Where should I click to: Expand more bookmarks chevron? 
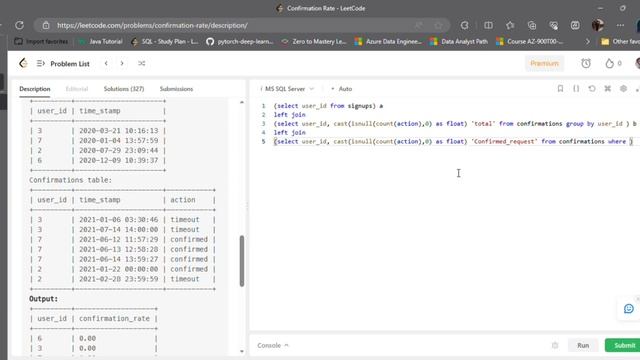coord(587,41)
